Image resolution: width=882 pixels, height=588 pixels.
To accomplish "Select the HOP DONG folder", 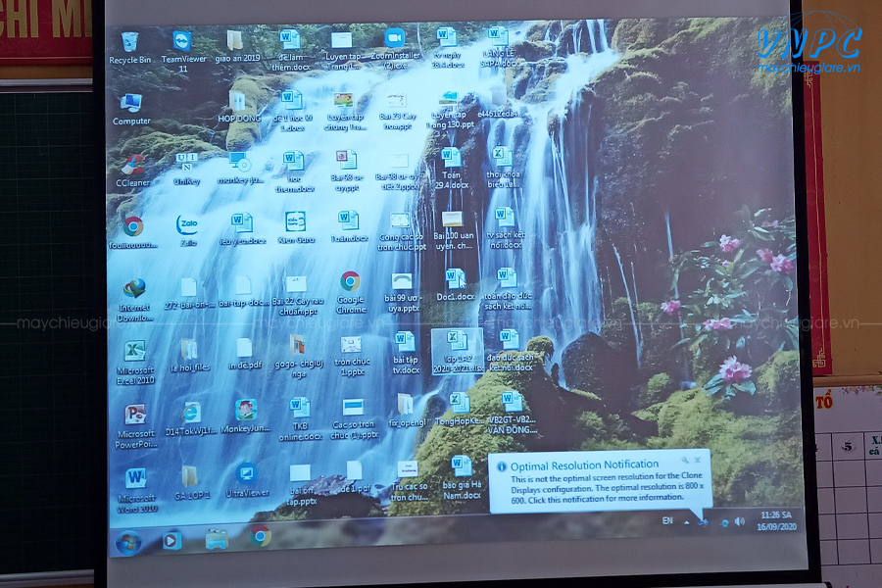I will click(239, 107).
